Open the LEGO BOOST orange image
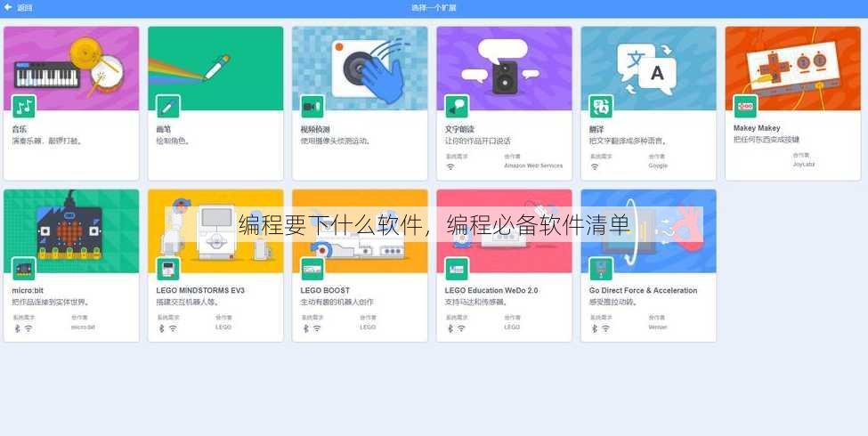This screenshot has width=868, height=436. click(x=360, y=230)
